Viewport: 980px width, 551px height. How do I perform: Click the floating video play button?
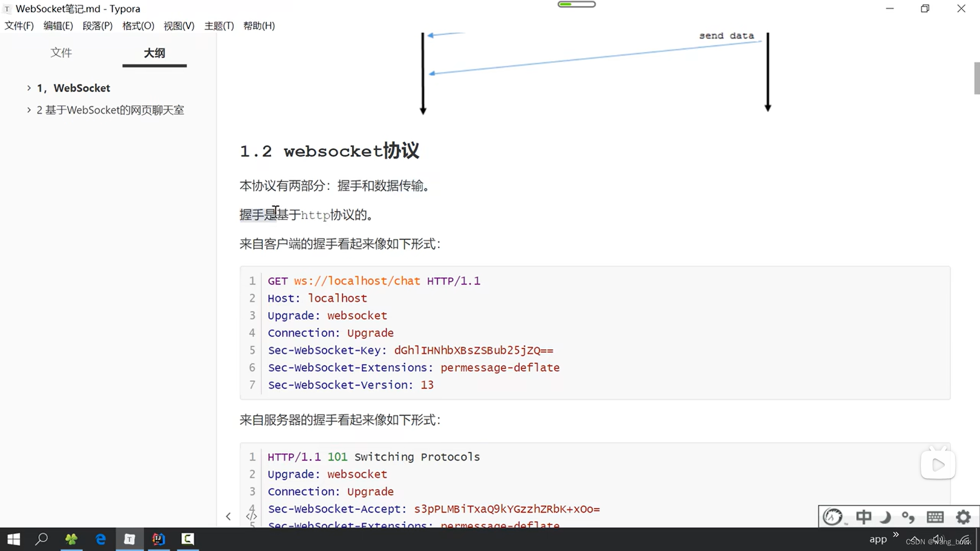point(938,464)
